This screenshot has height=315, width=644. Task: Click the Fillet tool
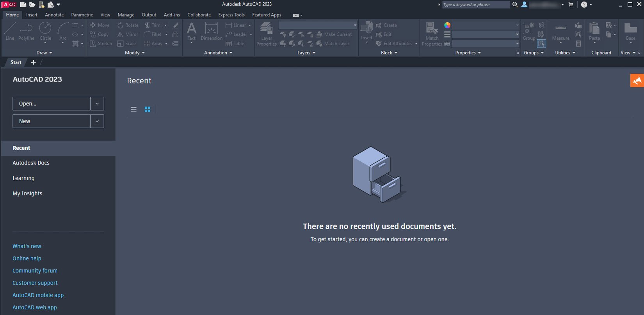click(153, 34)
